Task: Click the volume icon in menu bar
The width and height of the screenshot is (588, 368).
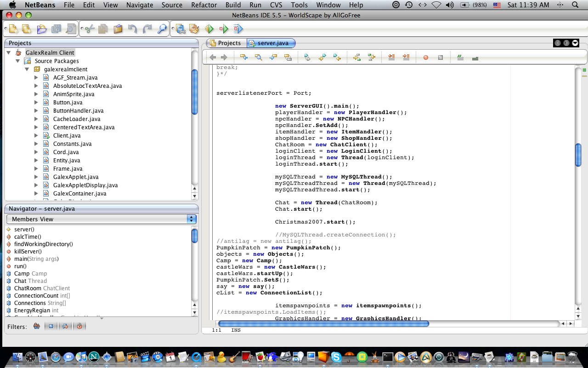Action: pos(450,5)
